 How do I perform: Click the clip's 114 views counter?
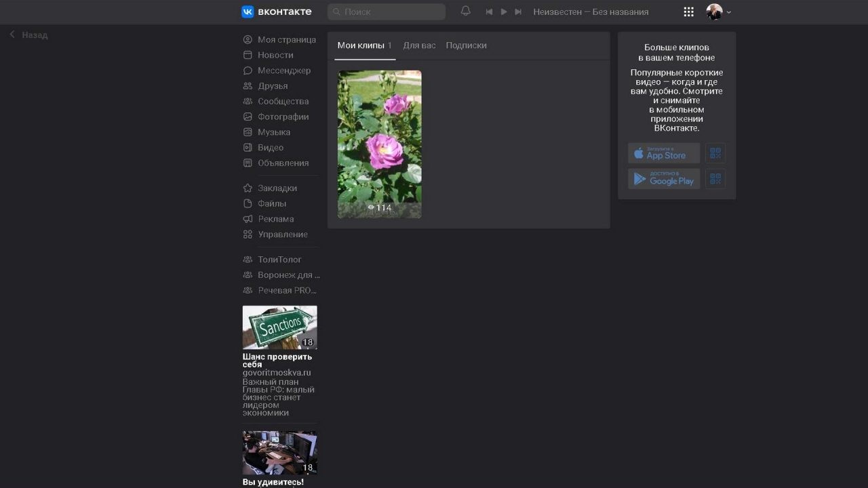click(x=380, y=208)
